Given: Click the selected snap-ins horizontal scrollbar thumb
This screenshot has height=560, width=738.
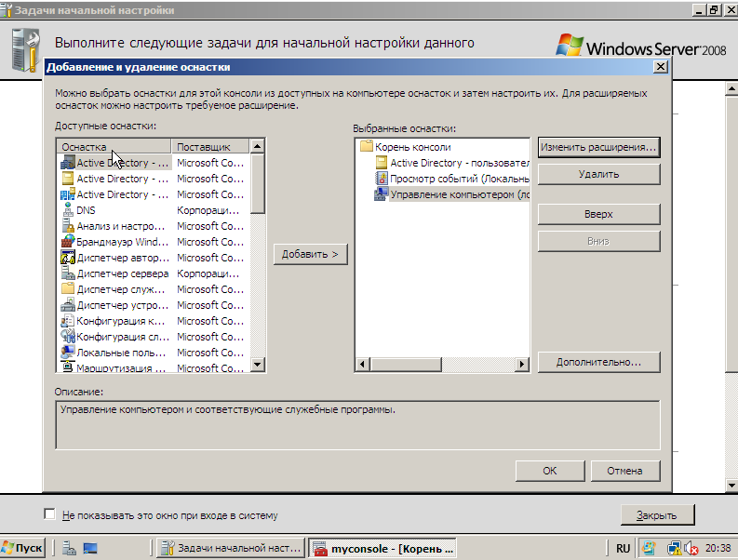Looking at the screenshot, I should pyautogui.click(x=406, y=365).
